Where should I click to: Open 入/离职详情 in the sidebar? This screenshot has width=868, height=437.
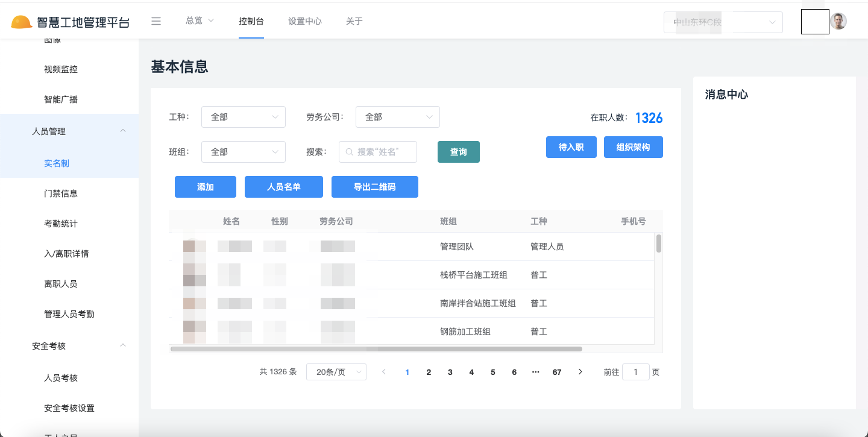66,254
